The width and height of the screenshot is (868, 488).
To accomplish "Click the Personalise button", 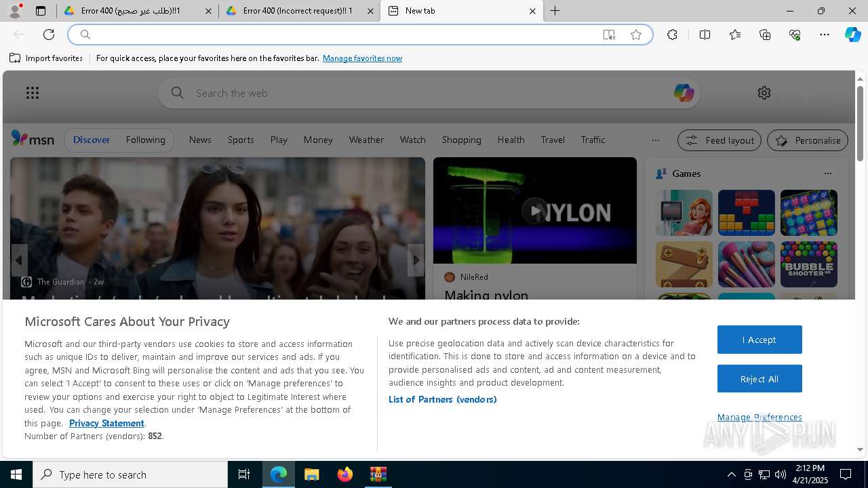I will (808, 140).
